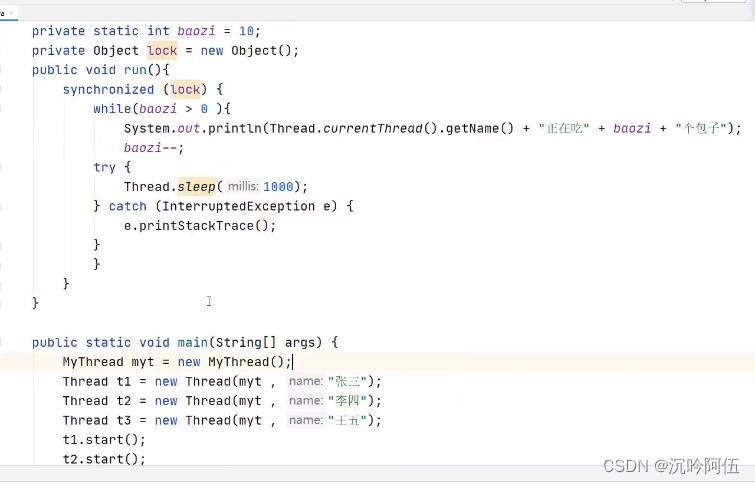This screenshot has width=755, height=484.
Task: Click Object() constructor call in lock declaration
Action: pos(261,51)
